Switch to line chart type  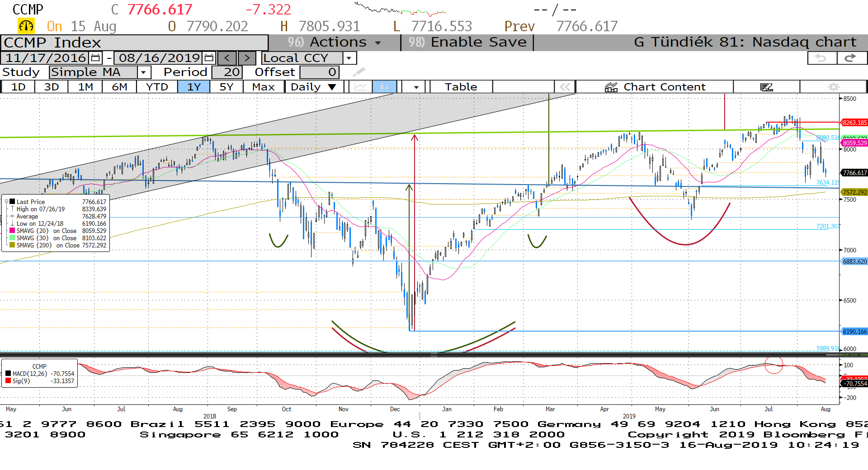coord(360,87)
